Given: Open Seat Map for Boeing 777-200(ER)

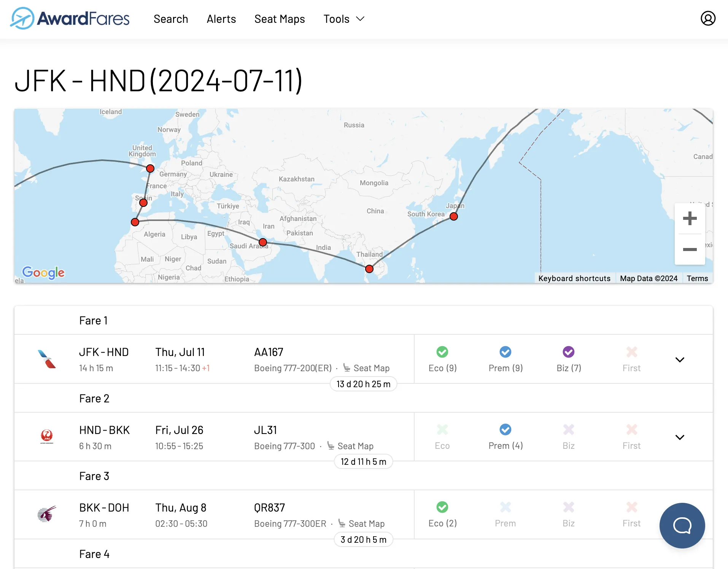Looking at the screenshot, I should [x=366, y=368].
